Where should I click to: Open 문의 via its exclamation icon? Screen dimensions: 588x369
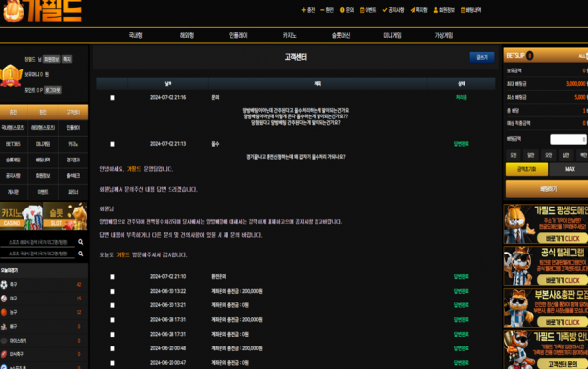(x=342, y=10)
